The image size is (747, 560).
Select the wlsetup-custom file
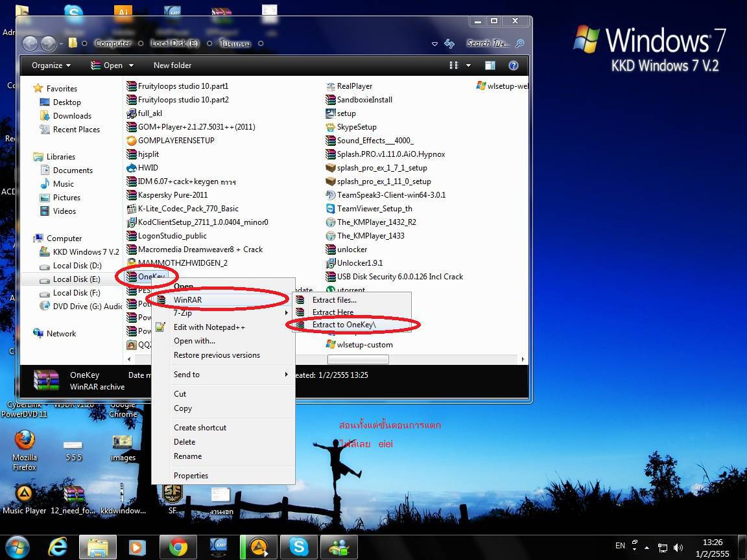pos(359,345)
